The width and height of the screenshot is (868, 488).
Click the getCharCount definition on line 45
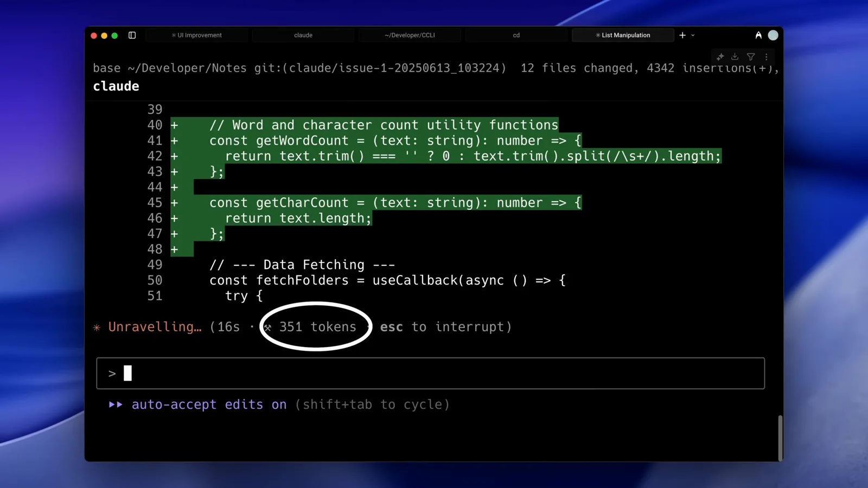(x=395, y=203)
